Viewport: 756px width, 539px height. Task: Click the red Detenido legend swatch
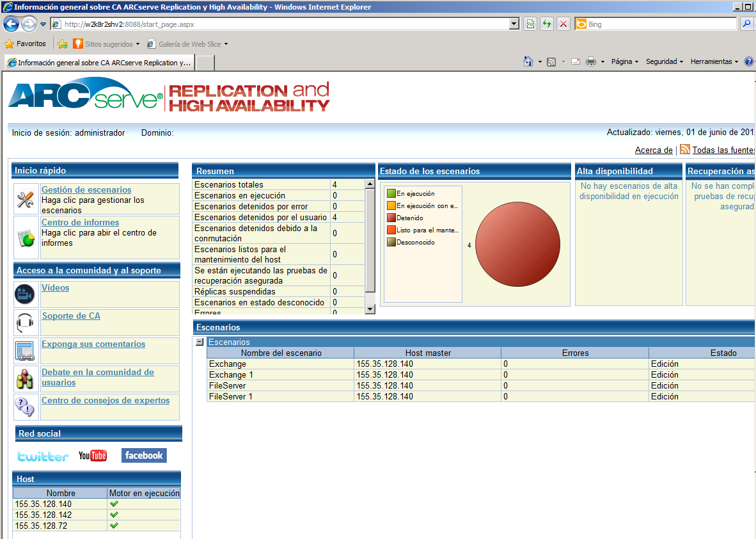coord(391,218)
